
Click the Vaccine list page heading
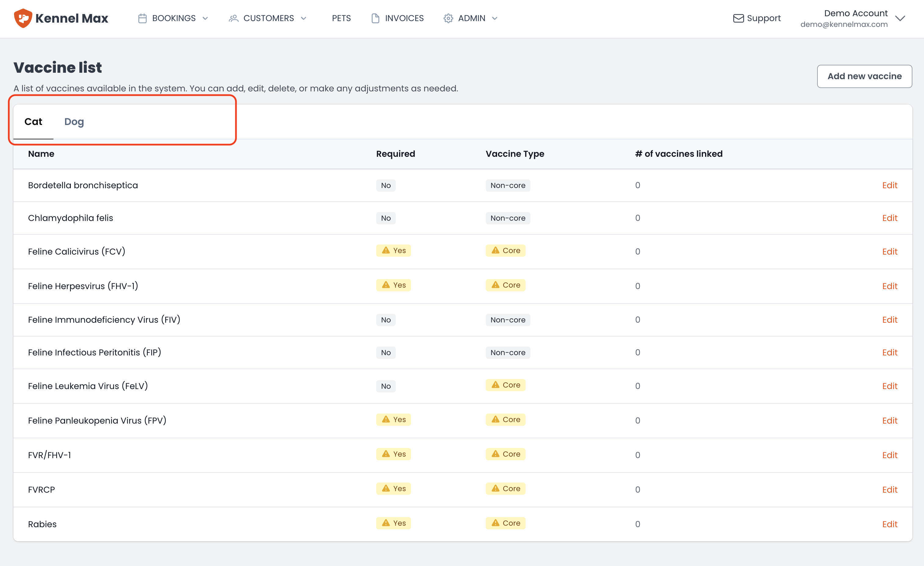pyautogui.click(x=58, y=68)
